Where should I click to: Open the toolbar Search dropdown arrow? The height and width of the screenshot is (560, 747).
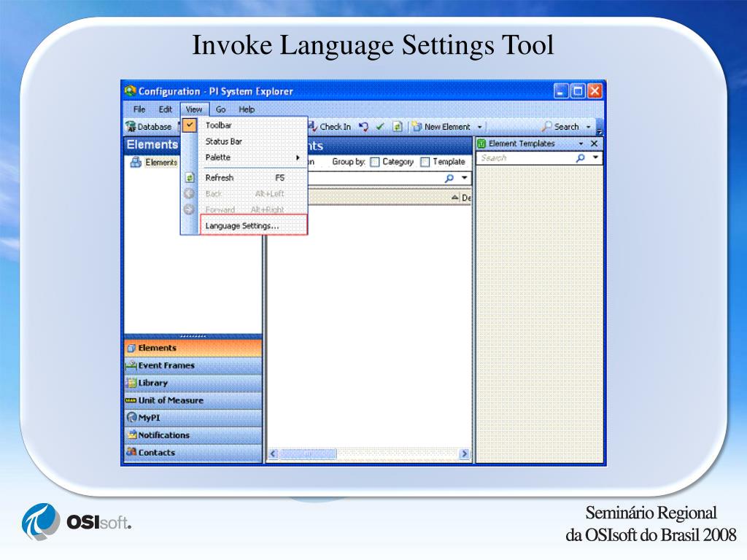(x=589, y=127)
